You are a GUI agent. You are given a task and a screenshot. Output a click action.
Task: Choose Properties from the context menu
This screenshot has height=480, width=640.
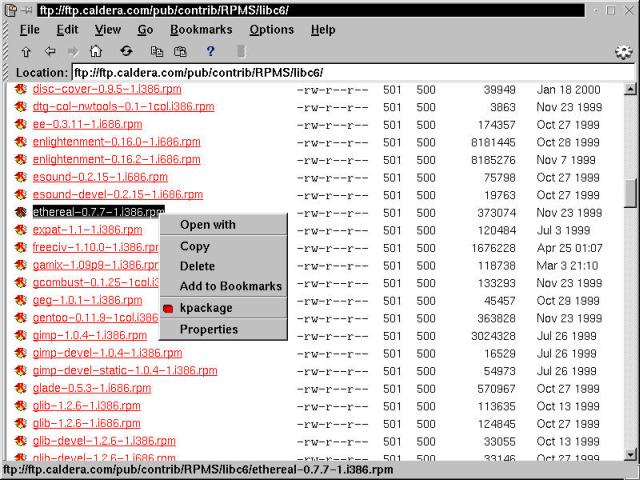208,330
